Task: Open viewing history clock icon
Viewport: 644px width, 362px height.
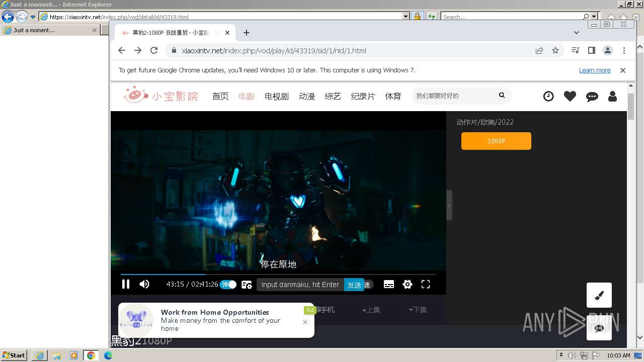Action: coord(548,96)
